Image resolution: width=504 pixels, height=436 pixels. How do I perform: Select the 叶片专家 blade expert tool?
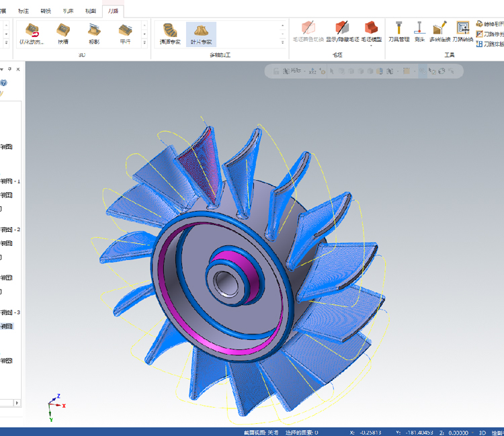201,34
